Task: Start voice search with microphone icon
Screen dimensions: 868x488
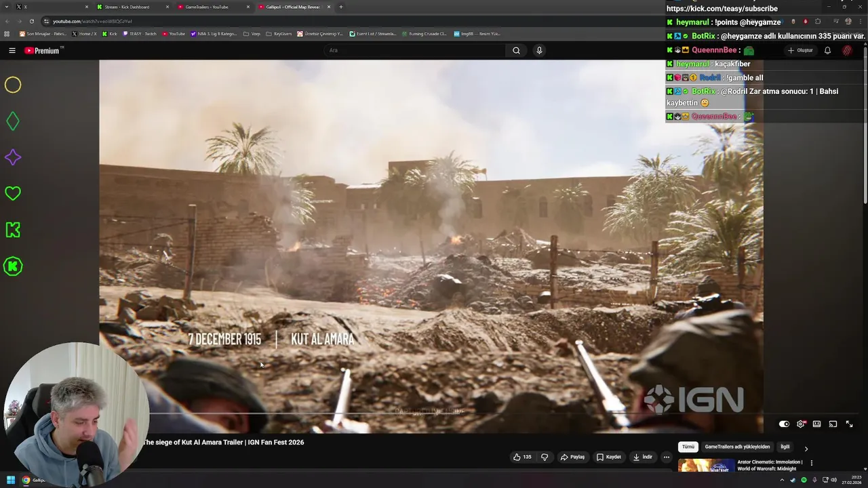Action: (x=539, y=50)
